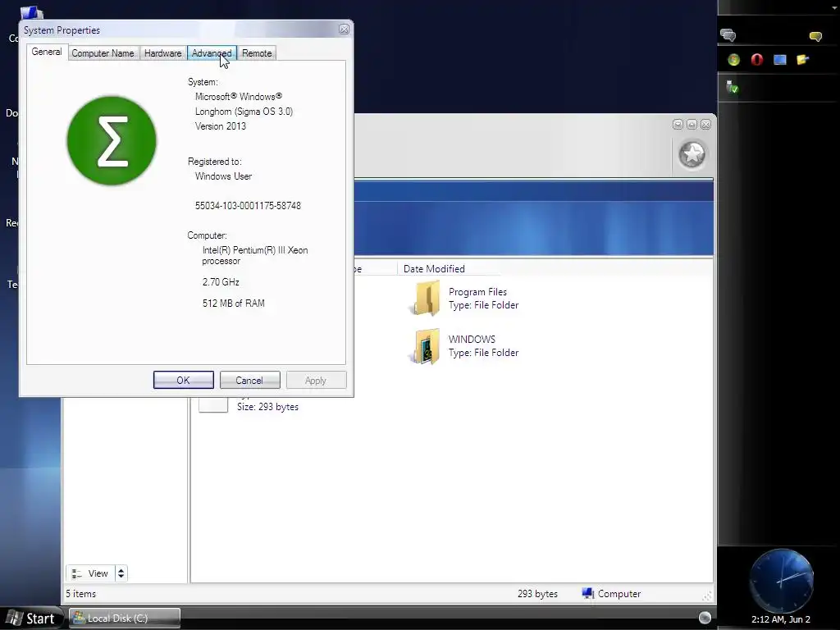
Task: Click the Start button
Action: 31,619
